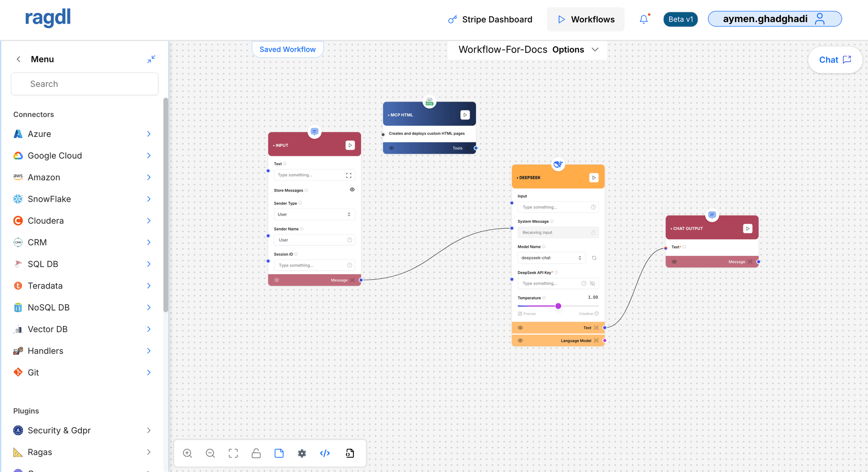Toggle visibility of Store Messages eye icon
Screen dimensions: 868x472
pos(352,189)
